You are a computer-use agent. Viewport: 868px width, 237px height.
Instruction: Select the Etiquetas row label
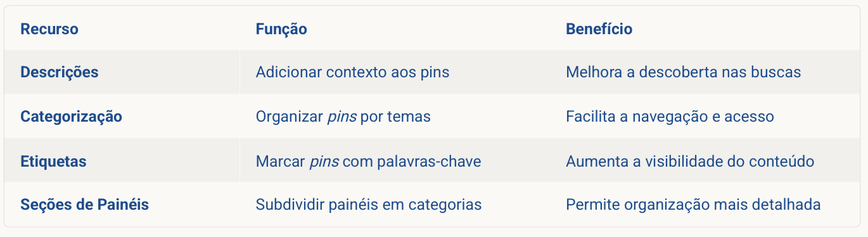(x=53, y=161)
